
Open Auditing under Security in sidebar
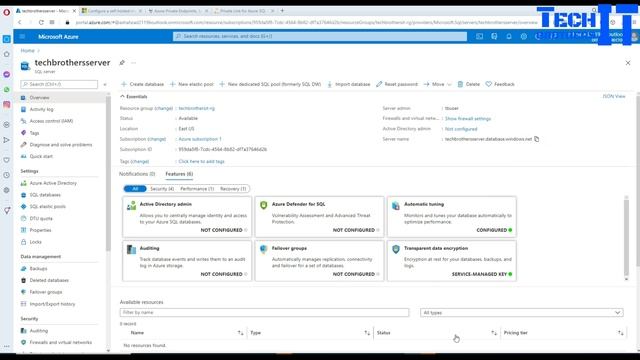(x=39, y=331)
